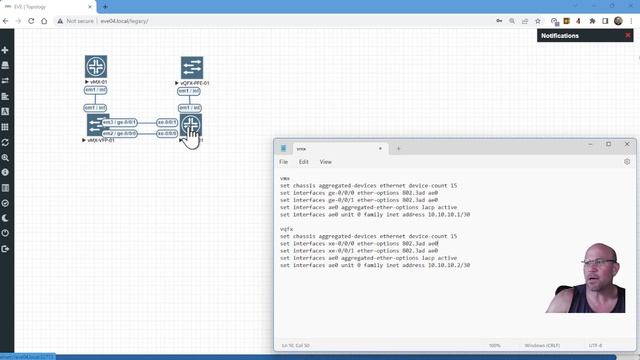Screen dimensions: 640x360
Task: Click the Notifications panel header
Action: [x=585, y=36]
